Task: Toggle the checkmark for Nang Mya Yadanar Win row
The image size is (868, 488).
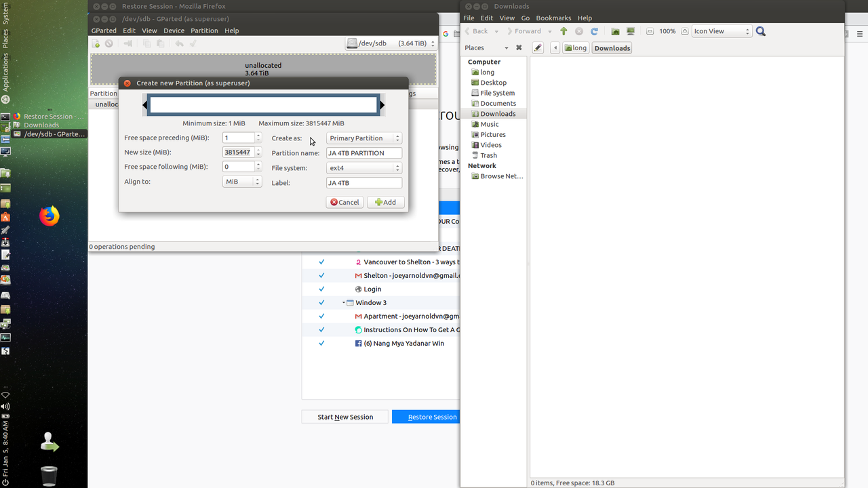Action: coord(321,343)
